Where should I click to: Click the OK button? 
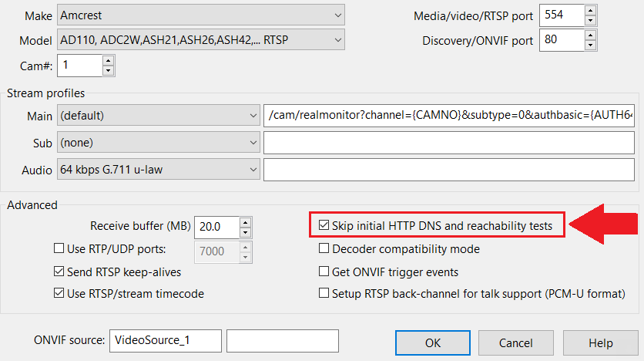tap(433, 343)
